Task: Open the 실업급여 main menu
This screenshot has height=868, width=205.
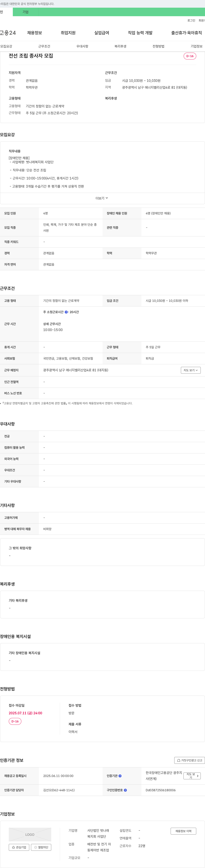Action: click(102, 33)
